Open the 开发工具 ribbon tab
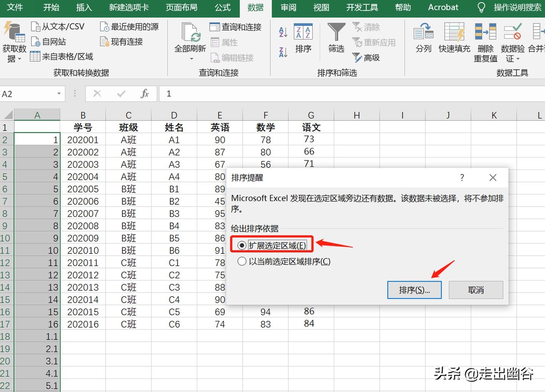This screenshot has width=545, height=392. point(362,8)
